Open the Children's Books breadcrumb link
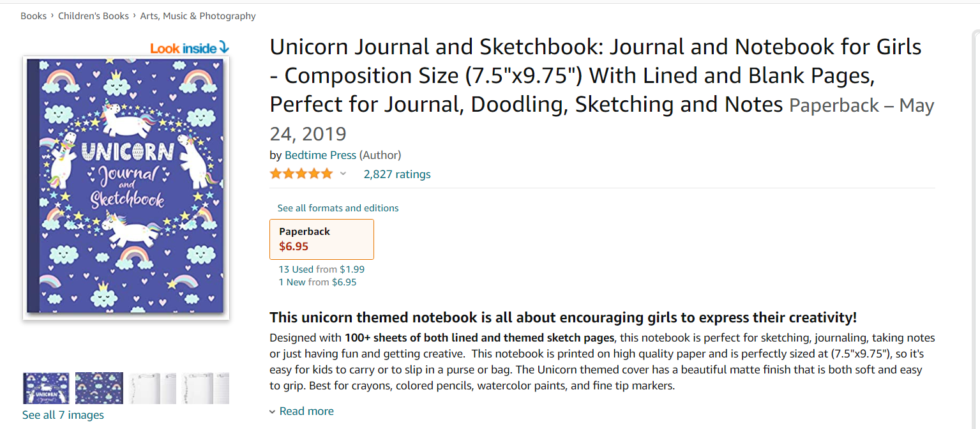 (93, 15)
